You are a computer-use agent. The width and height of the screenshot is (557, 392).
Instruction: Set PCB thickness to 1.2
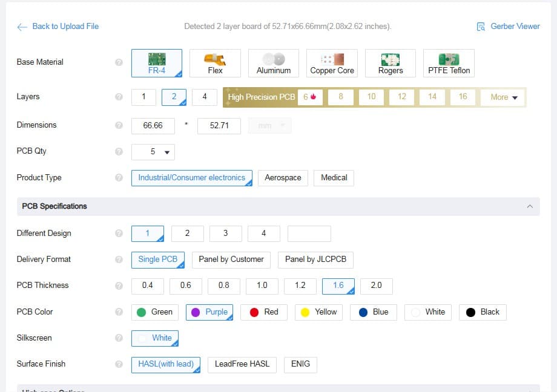click(300, 286)
